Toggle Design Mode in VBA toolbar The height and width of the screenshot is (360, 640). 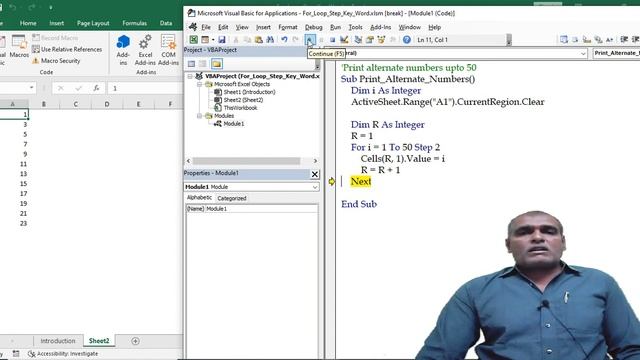click(344, 40)
